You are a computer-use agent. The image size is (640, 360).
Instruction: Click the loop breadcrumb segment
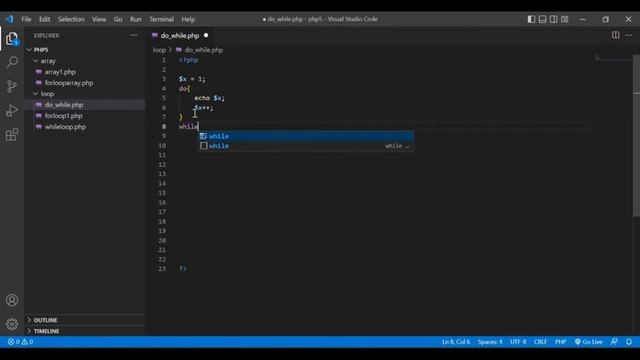(x=159, y=50)
